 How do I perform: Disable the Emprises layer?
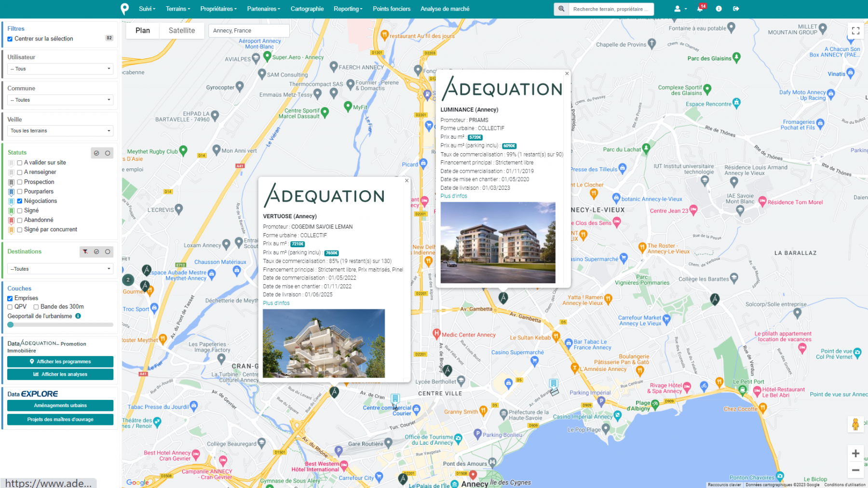(x=10, y=298)
